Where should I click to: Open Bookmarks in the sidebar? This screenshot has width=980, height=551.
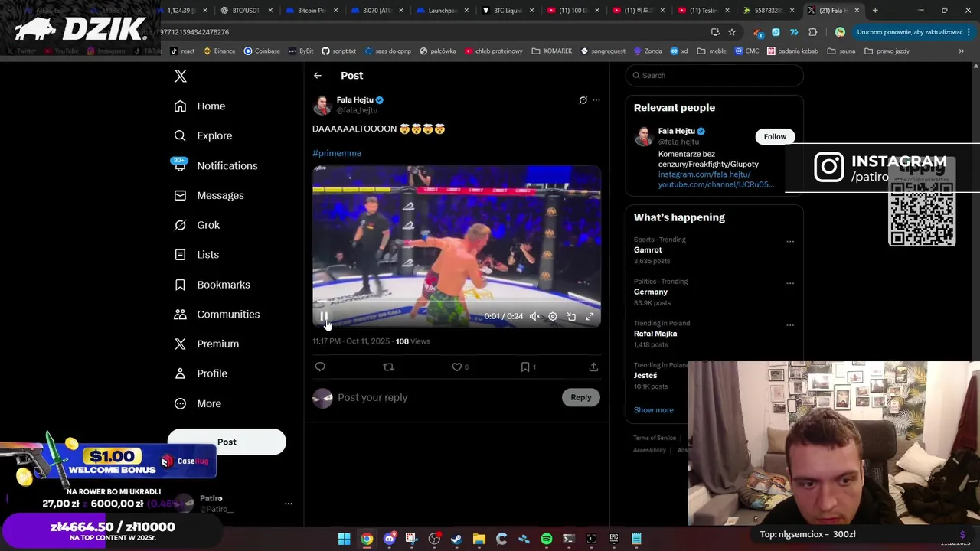[x=212, y=285]
